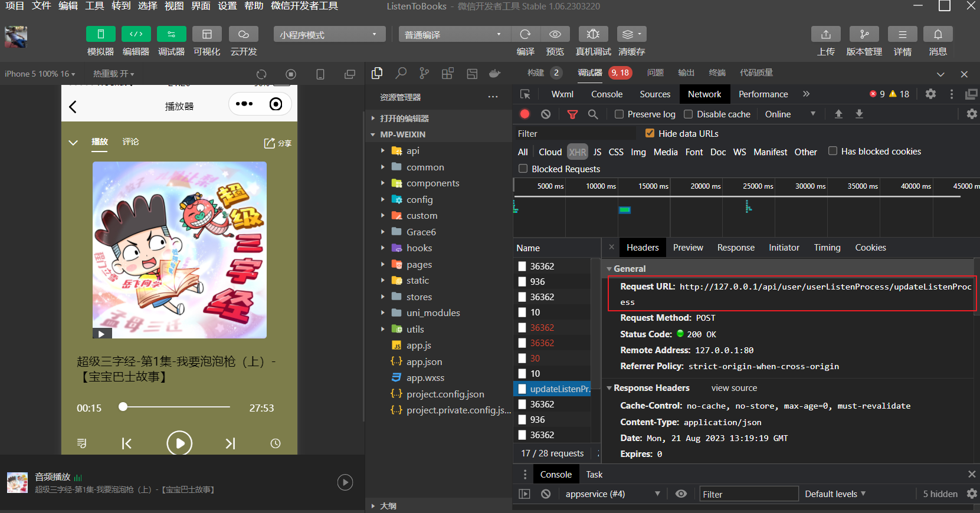Open app.json file
The height and width of the screenshot is (513, 980).
coord(424,362)
